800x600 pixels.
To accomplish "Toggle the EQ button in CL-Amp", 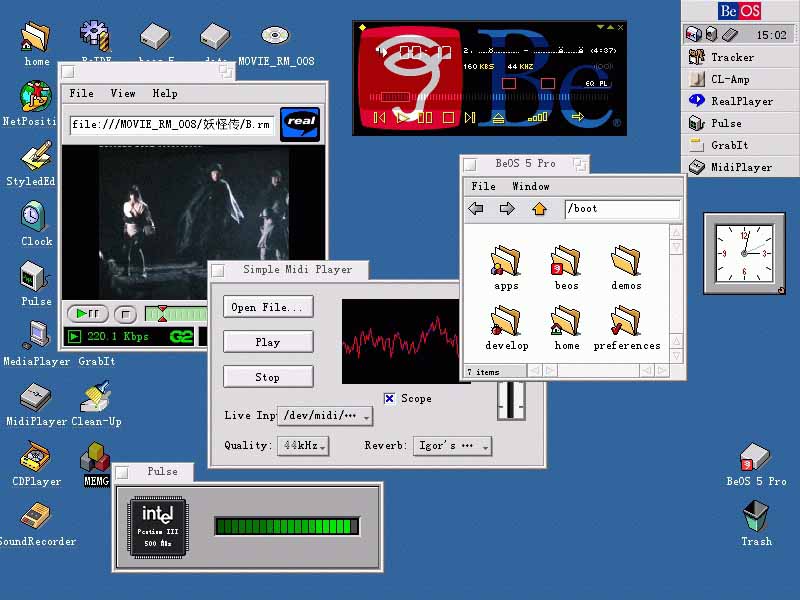I will pyautogui.click(x=590, y=83).
